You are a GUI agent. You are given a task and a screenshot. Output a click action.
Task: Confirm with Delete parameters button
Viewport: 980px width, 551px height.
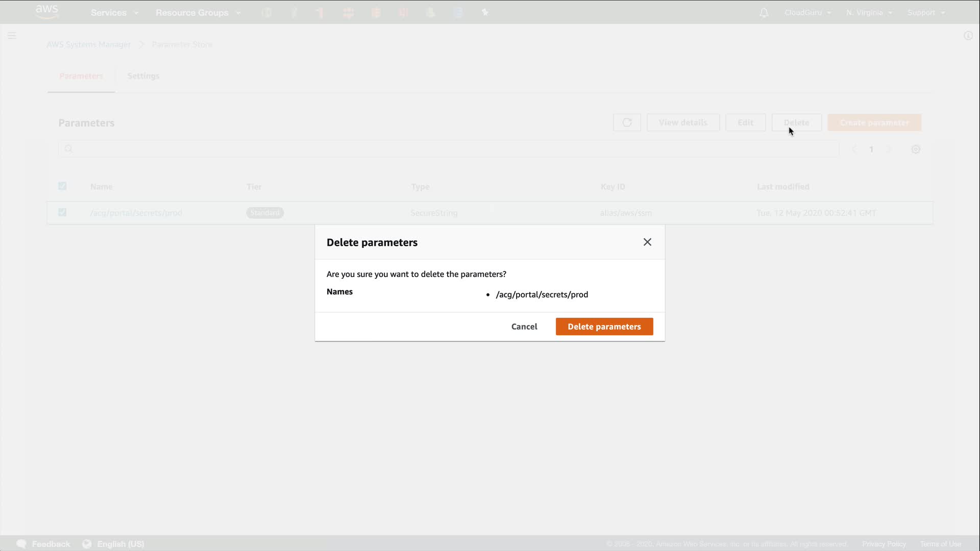click(604, 327)
